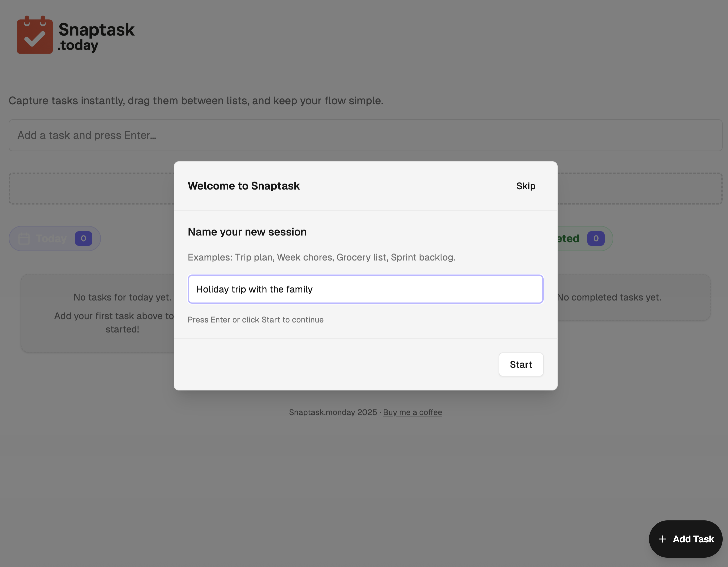Switch to the partially hidden Completed tab

(568, 239)
